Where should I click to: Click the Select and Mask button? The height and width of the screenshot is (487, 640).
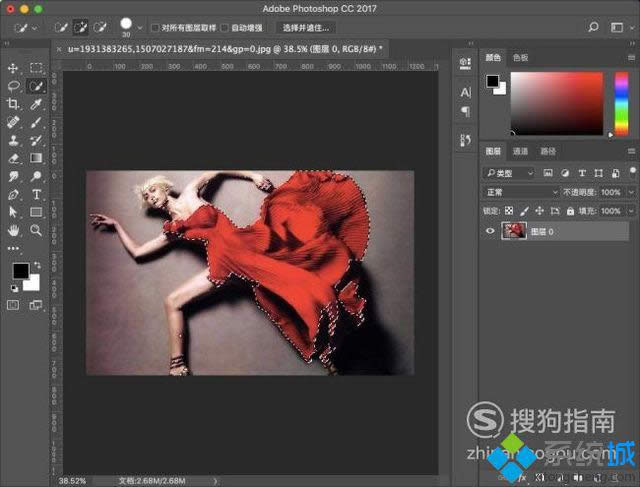click(x=306, y=28)
